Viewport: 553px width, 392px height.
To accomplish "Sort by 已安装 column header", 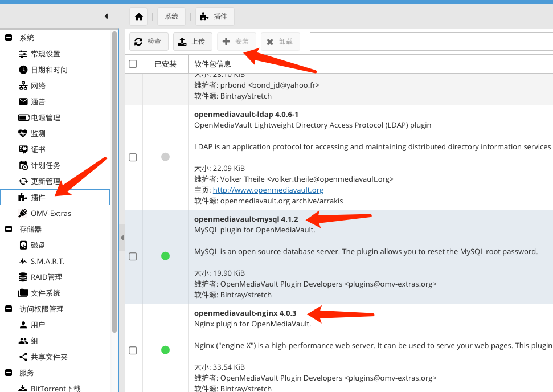I will [165, 64].
